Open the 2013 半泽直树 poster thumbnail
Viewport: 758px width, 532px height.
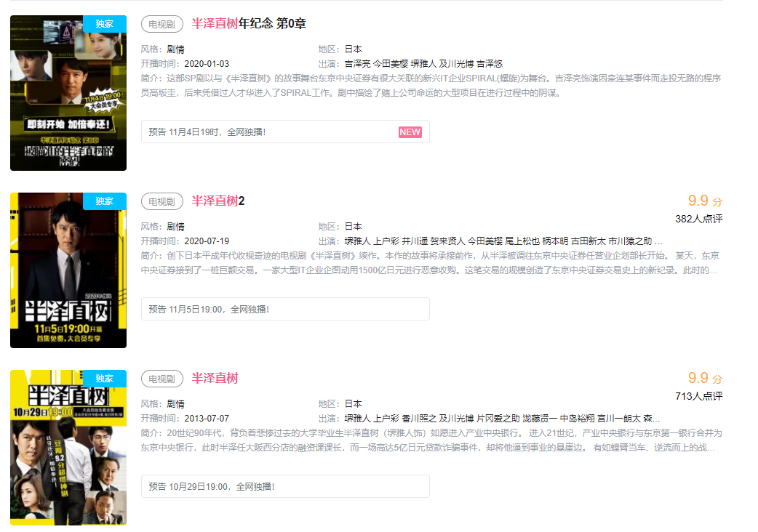[68, 448]
